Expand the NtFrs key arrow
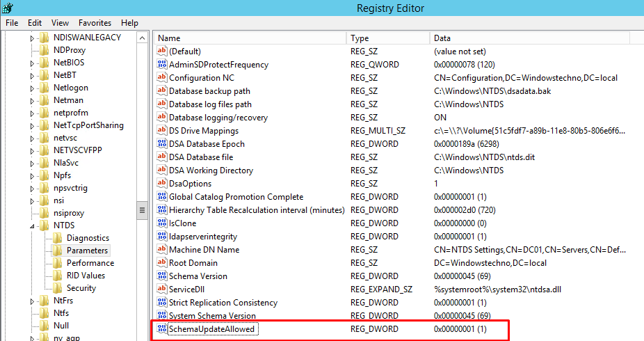Screen dimensions: 644x341 [x=32, y=301]
